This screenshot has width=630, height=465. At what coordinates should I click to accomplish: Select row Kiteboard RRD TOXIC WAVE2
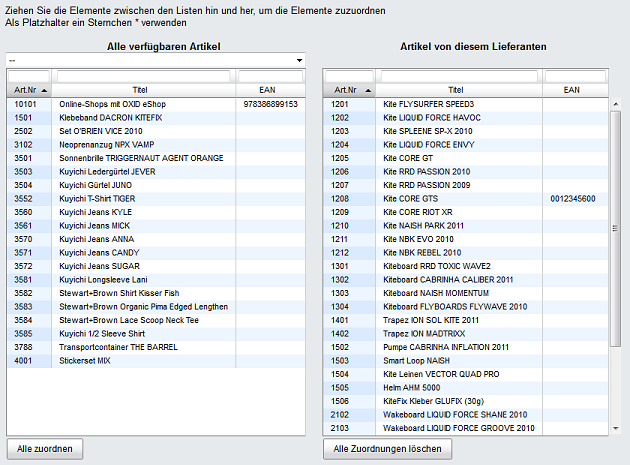(466, 266)
